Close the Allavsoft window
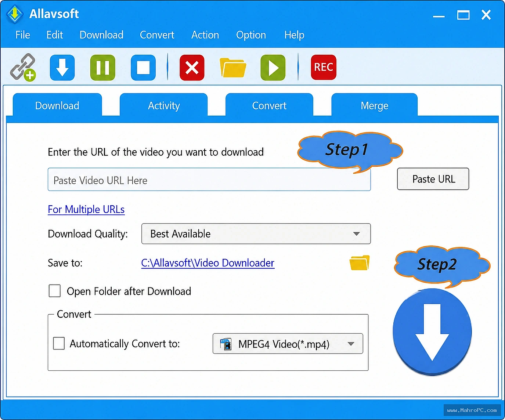505x420 pixels. pos(486,15)
